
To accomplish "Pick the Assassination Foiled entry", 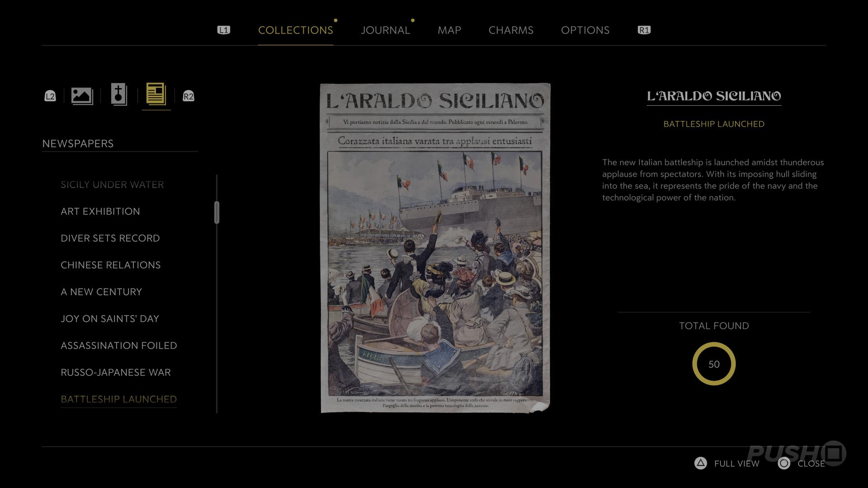I will [119, 346].
